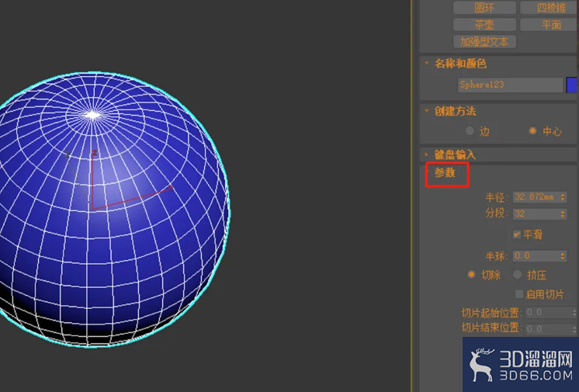
Task: Click the Z axis of the sphere gizmo
Action: [92, 181]
